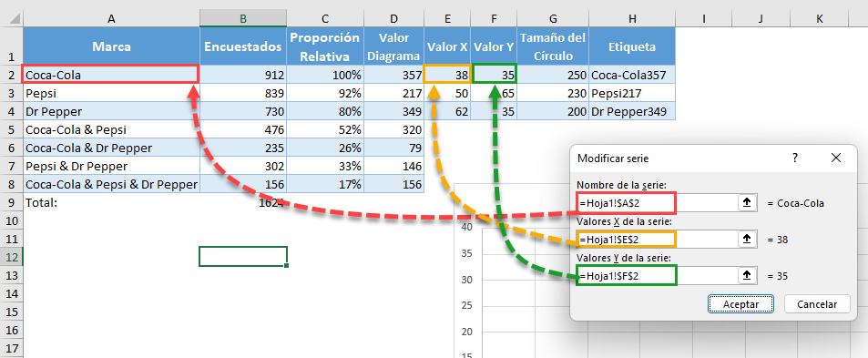Select circle size cell 250
This screenshot has height=358, width=868.
tap(553, 75)
